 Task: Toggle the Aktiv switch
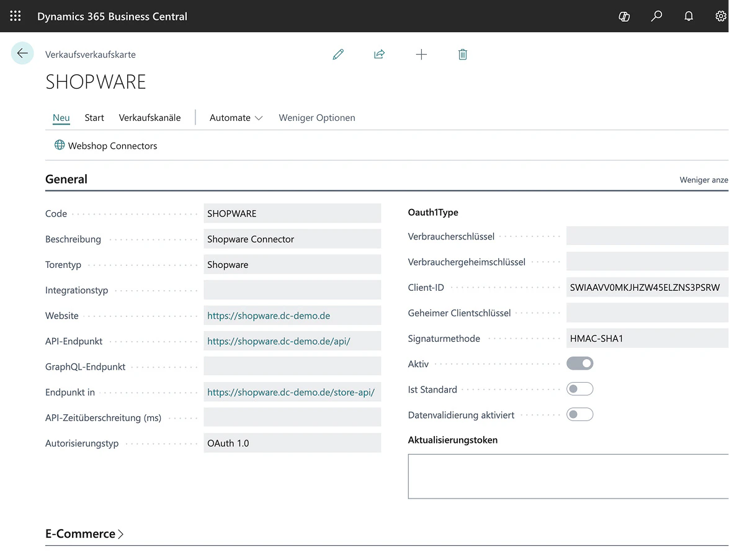pos(579,363)
